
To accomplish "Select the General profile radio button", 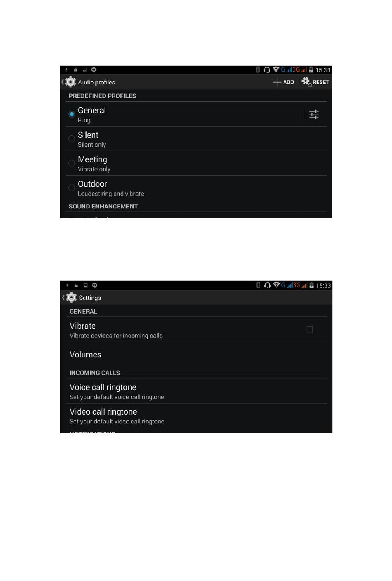I will 71,114.
